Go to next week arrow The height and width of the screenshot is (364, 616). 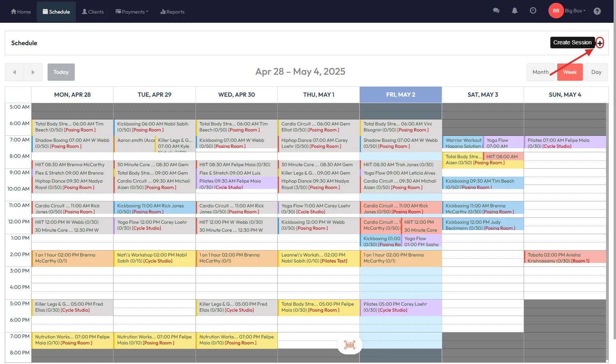33,72
